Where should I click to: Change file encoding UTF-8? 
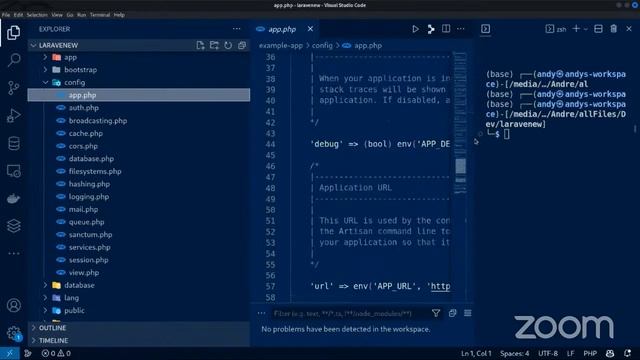pyautogui.click(x=548, y=353)
